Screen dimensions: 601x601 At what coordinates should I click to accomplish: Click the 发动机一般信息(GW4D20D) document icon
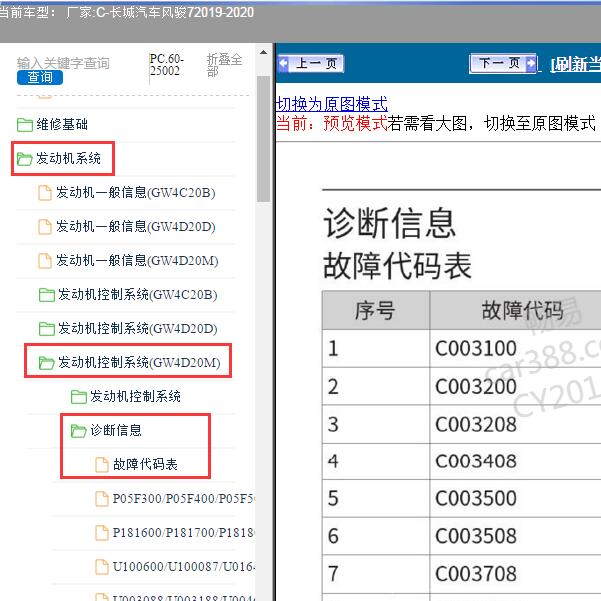coord(45,227)
